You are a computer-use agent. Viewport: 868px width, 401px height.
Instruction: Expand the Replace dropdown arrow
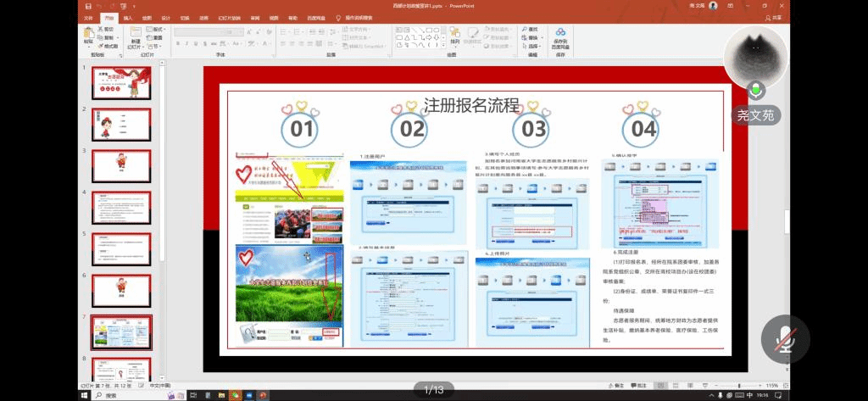(542, 37)
